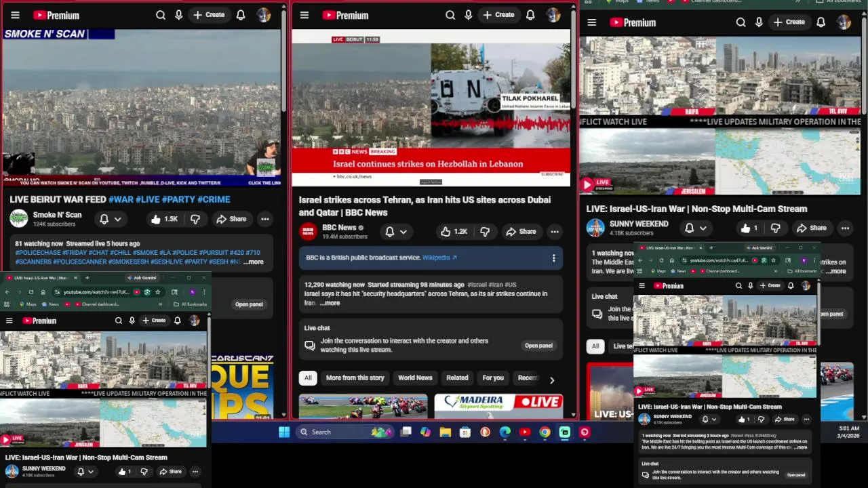This screenshot has height=488, width=868.
Task: Open the #WAR hashtag link in video title
Action: (121, 199)
